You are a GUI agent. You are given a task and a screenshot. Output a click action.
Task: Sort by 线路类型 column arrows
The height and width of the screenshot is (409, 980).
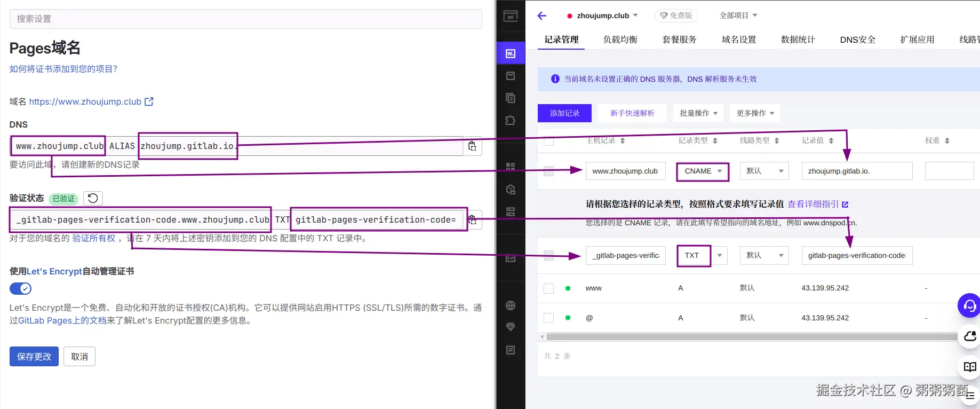tap(776, 141)
